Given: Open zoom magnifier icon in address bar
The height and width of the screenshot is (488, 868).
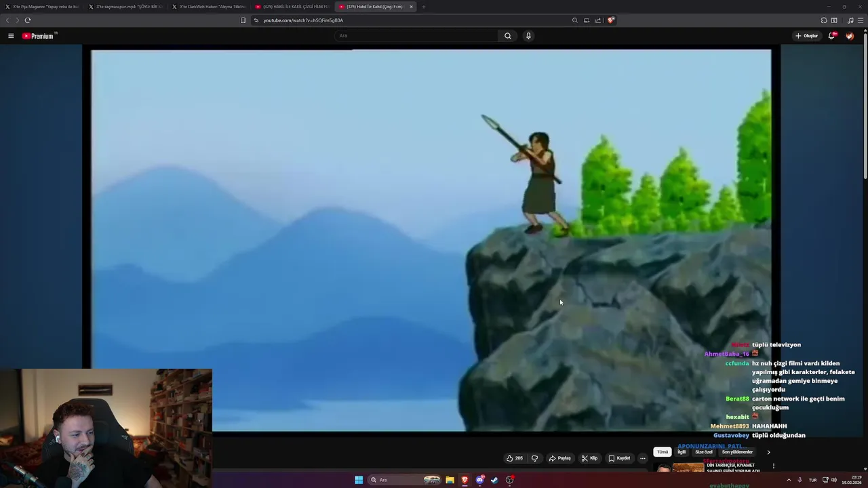Looking at the screenshot, I should coord(575,20).
